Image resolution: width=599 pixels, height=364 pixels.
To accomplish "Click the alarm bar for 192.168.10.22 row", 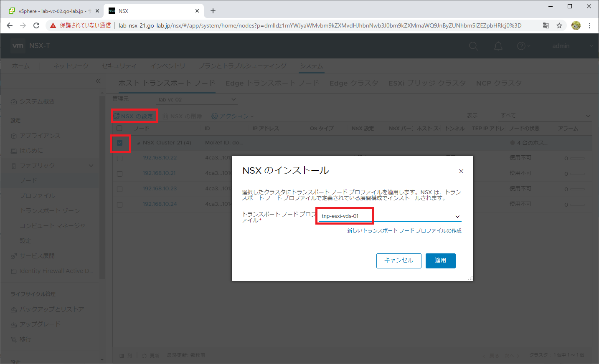I will 578,158.
